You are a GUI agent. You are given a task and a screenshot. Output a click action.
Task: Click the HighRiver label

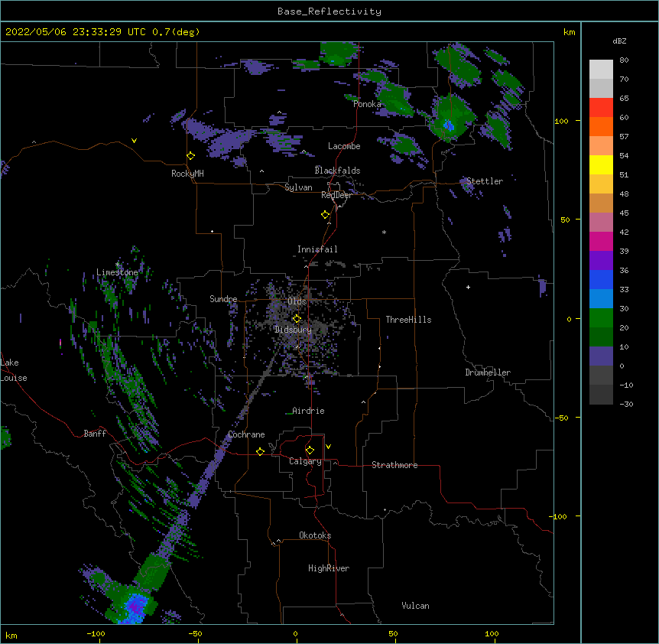[x=329, y=568]
